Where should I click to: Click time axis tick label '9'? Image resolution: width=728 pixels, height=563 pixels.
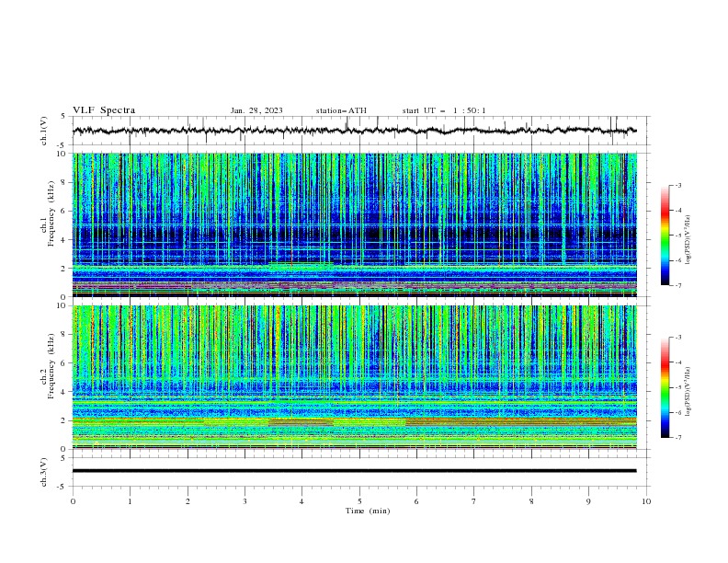tap(588, 501)
